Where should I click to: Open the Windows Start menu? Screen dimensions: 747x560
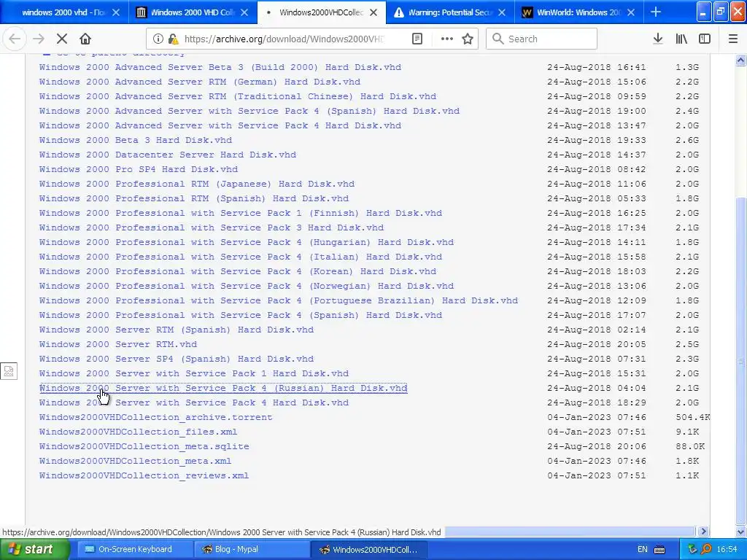click(x=34, y=549)
